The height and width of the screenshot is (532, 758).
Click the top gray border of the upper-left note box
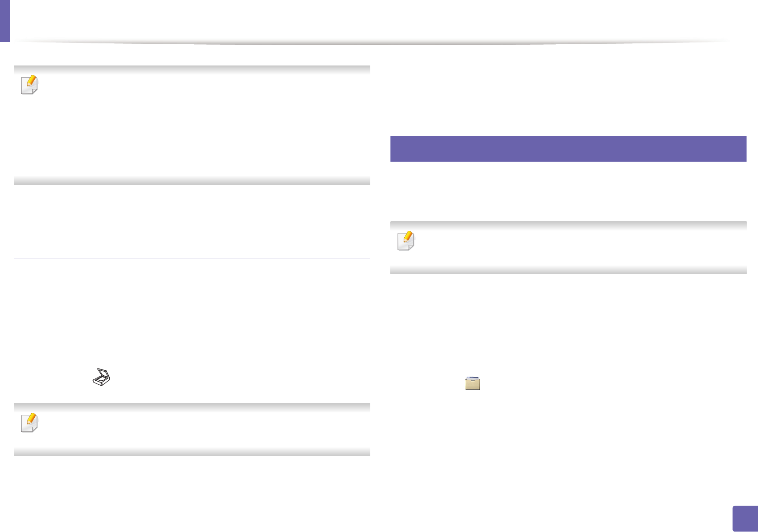(192, 70)
